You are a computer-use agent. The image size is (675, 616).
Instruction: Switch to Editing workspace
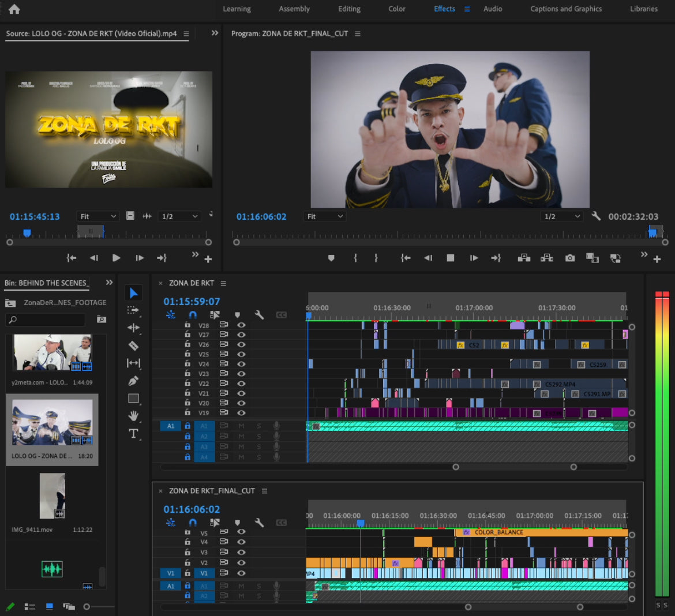[349, 9]
